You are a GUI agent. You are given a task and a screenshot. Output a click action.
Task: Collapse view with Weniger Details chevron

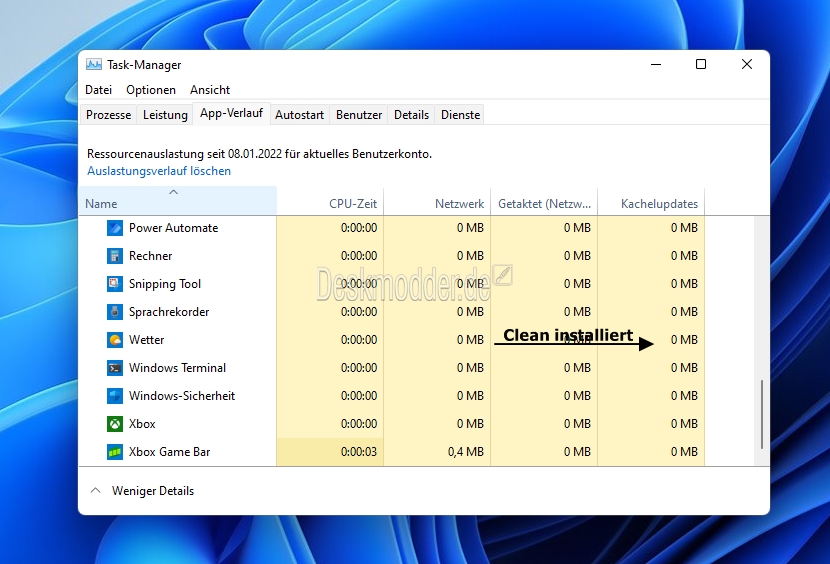(95, 490)
